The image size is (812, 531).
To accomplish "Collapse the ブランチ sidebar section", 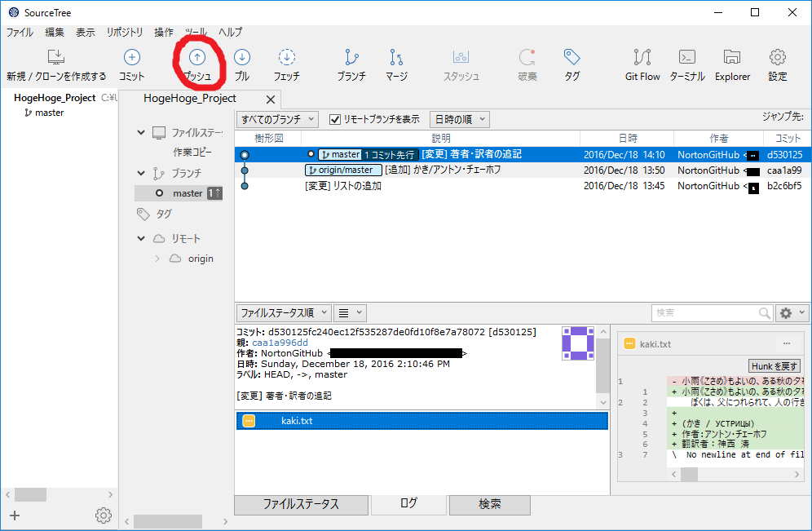I will [141, 173].
